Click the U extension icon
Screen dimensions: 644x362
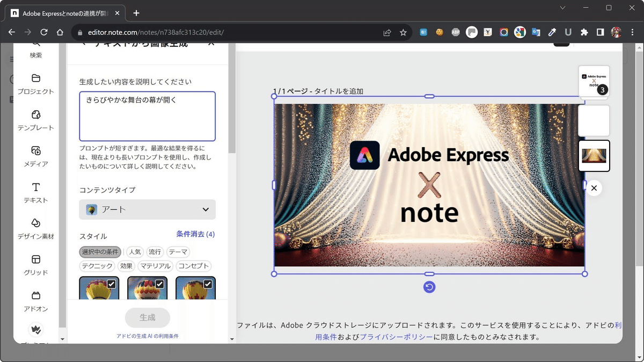coord(568,32)
